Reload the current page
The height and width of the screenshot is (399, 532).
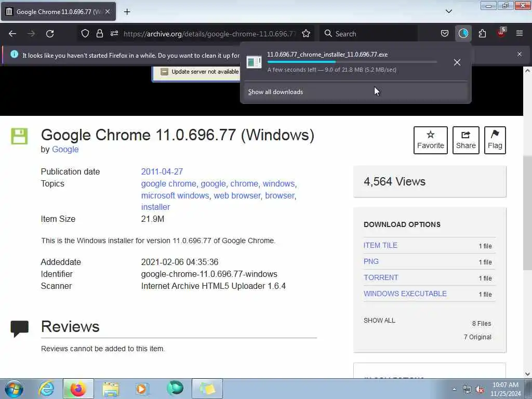(x=50, y=34)
